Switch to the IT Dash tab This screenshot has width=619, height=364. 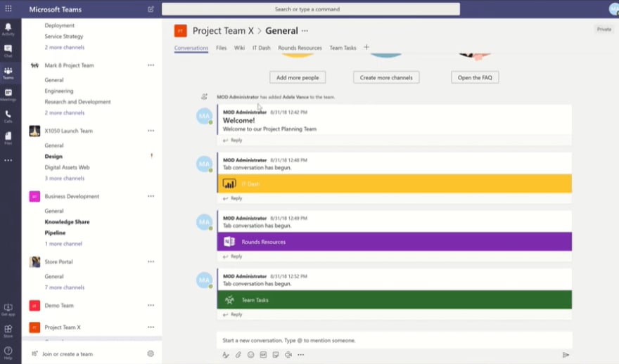262,48
